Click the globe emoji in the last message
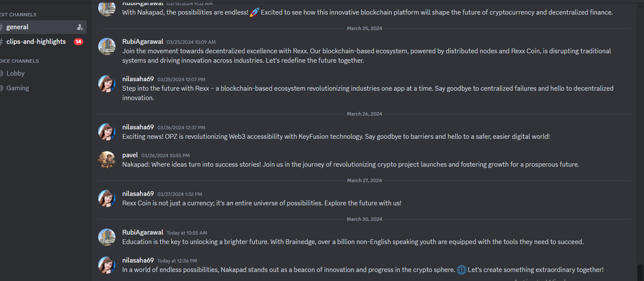Image resolution: width=644 pixels, height=281 pixels. [461, 270]
